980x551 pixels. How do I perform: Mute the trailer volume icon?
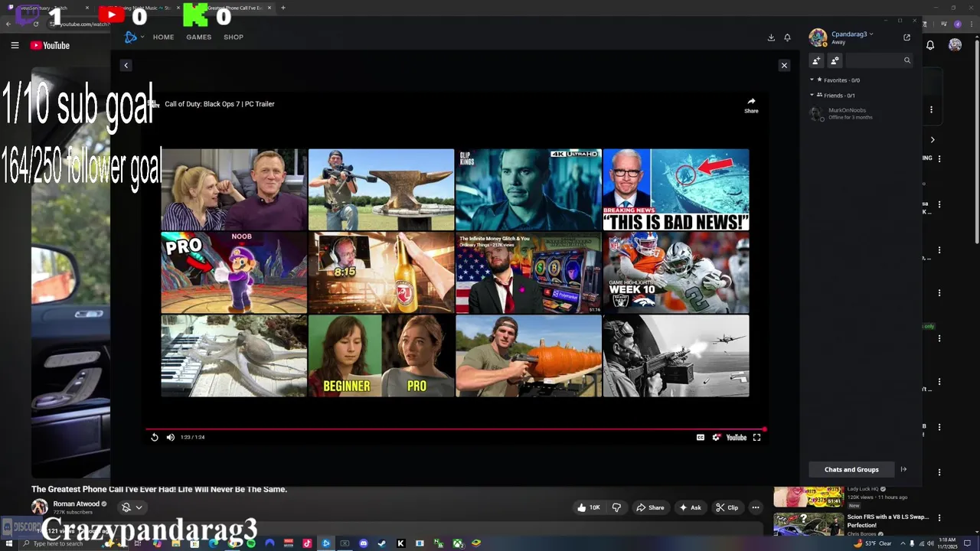170,437
